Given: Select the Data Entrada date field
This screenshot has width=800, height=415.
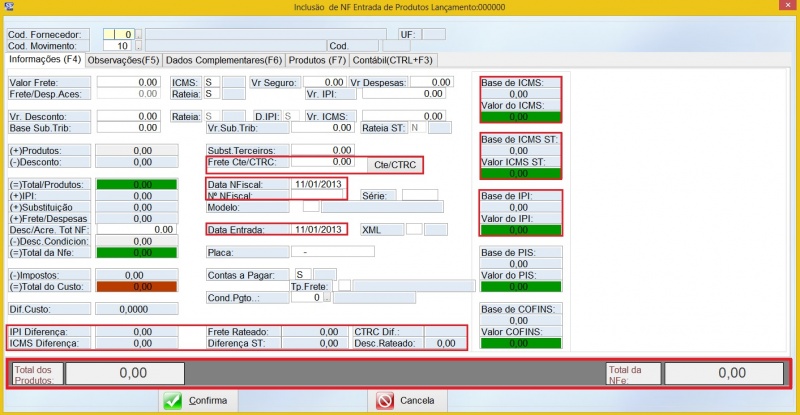Looking at the screenshot, I should click(x=318, y=230).
